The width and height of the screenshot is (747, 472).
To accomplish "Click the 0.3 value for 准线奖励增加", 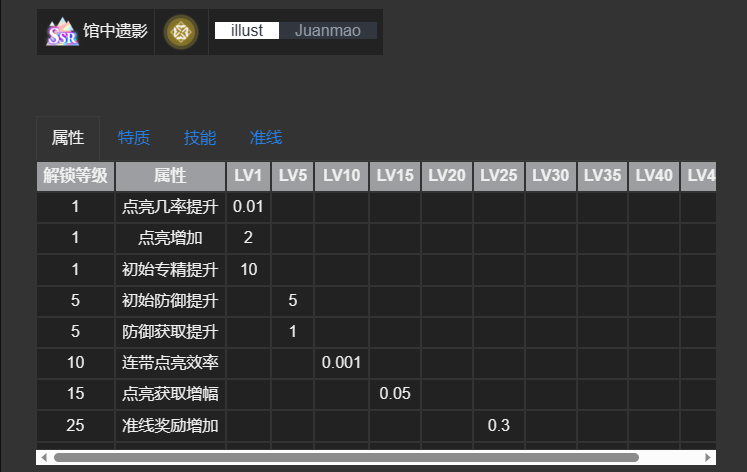I will pyautogui.click(x=499, y=425).
